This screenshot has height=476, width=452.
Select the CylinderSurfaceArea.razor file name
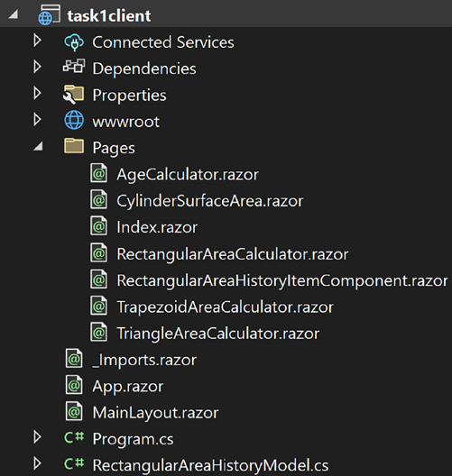(210, 201)
